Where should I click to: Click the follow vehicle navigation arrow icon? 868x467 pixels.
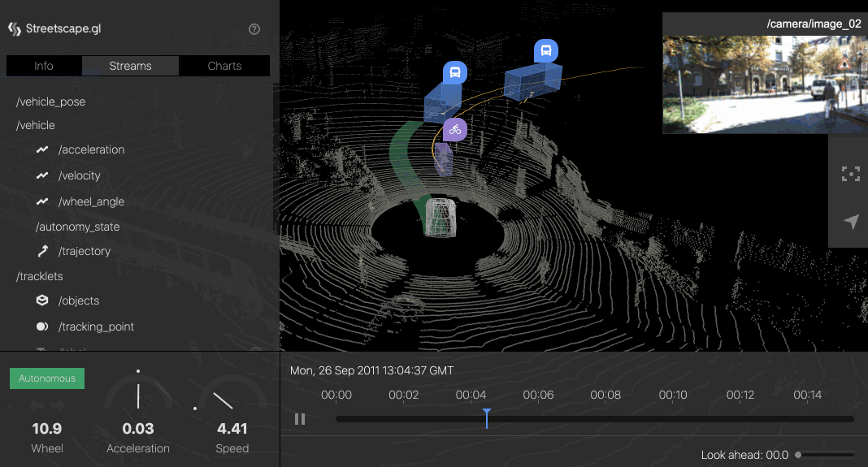(851, 222)
